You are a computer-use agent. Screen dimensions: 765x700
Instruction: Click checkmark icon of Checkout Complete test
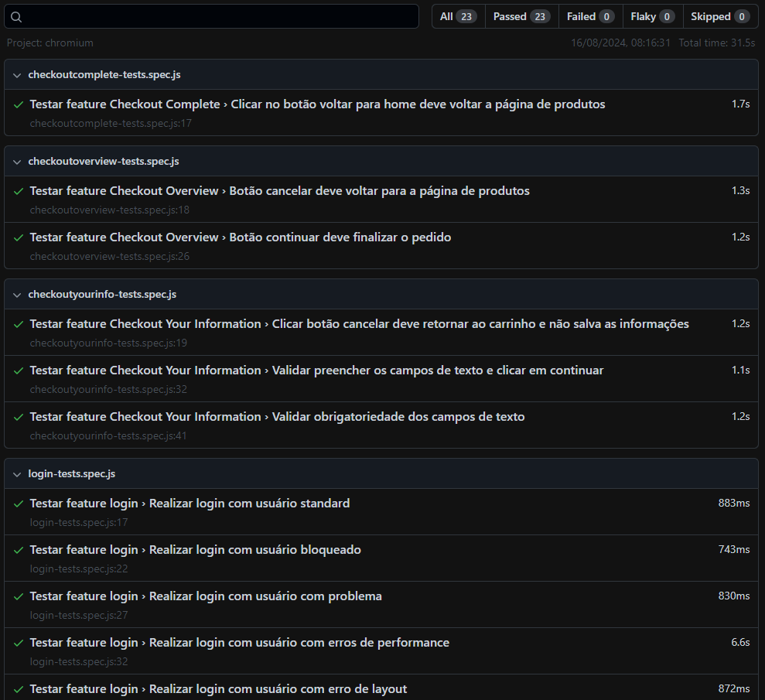pyautogui.click(x=19, y=104)
